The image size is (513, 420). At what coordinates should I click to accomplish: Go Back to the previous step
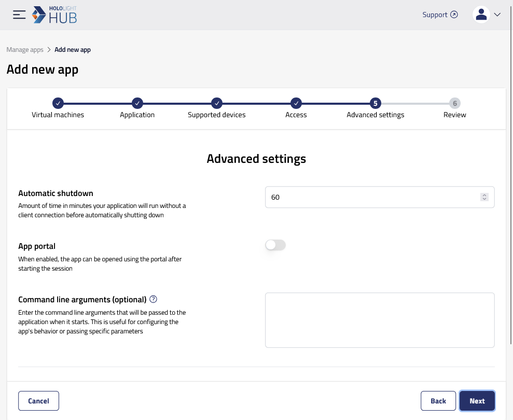(438, 401)
